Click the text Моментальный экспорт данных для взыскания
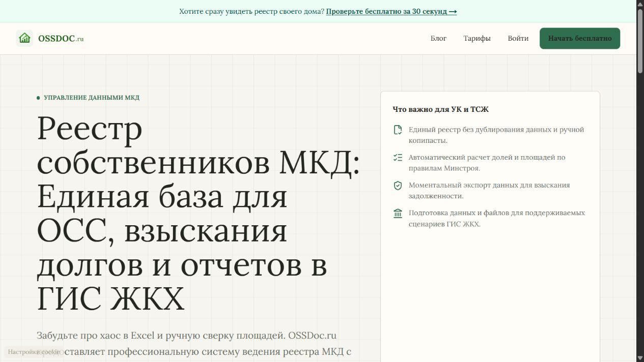Image resolution: width=644 pixels, height=362 pixels. click(x=489, y=191)
